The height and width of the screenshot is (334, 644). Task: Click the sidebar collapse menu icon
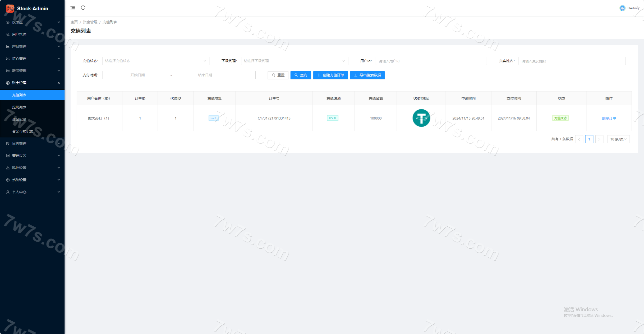coord(73,8)
